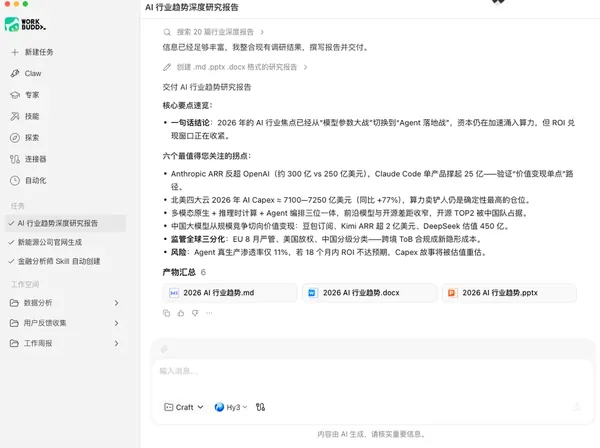Click the thumbs down icon
The image size is (600, 448).
(195, 313)
